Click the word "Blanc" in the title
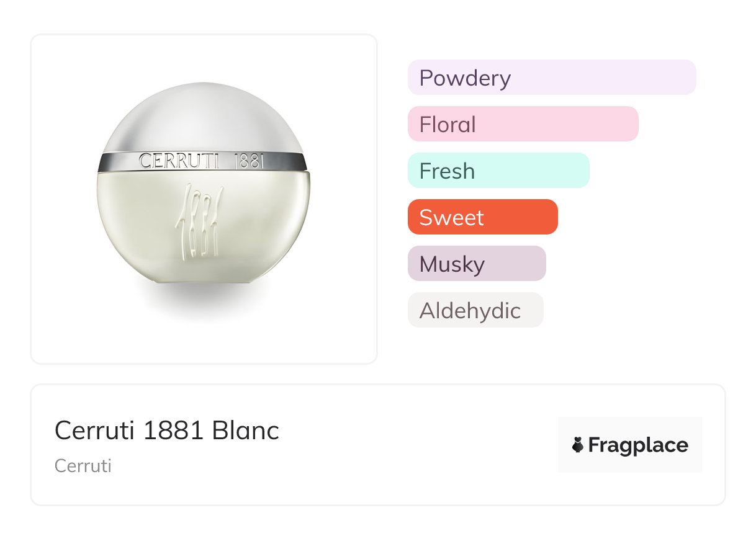This screenshot has height=536, width=756. point(246,431)
